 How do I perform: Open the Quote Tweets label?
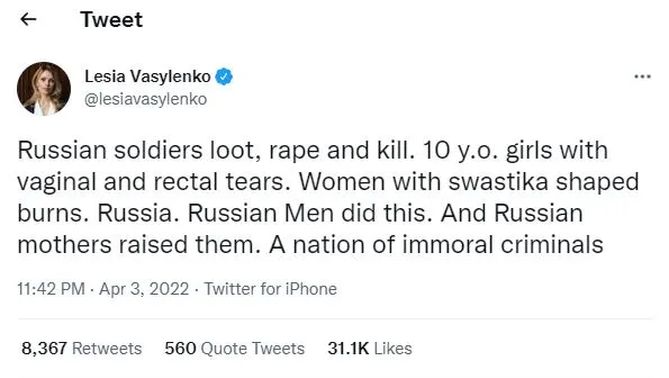253,349
